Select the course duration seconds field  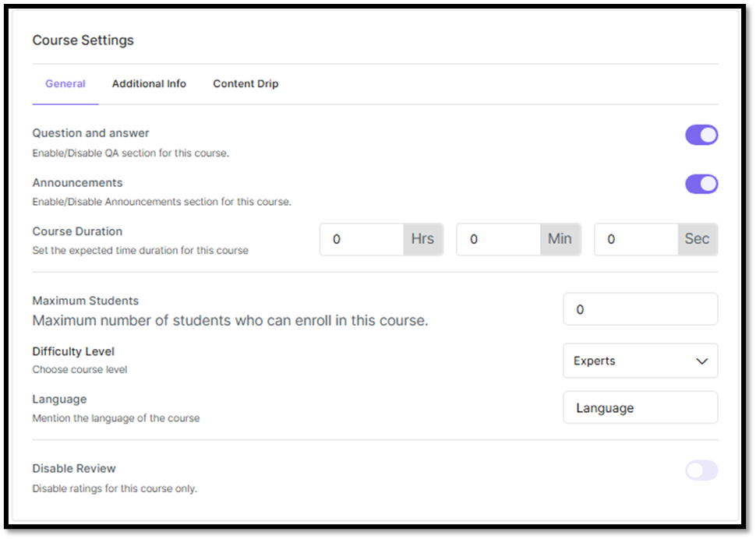pos(636,239)
